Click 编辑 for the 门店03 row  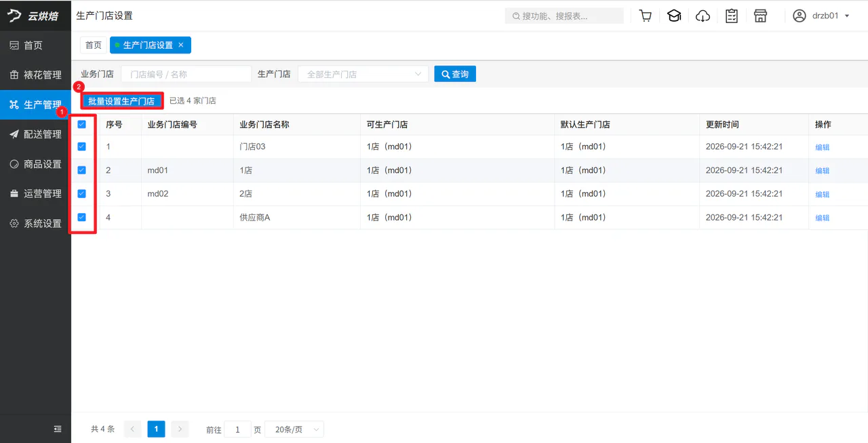822,147
